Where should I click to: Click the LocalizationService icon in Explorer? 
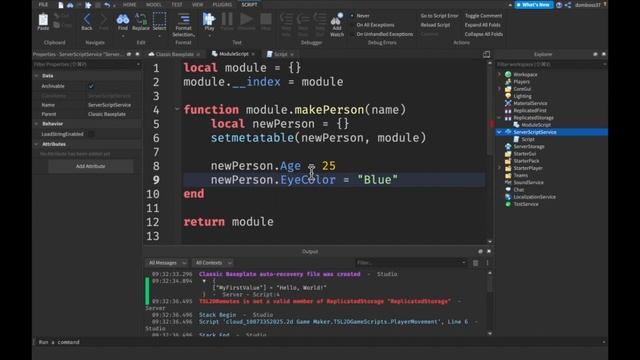pyautogui.click(x=508, y=197)
